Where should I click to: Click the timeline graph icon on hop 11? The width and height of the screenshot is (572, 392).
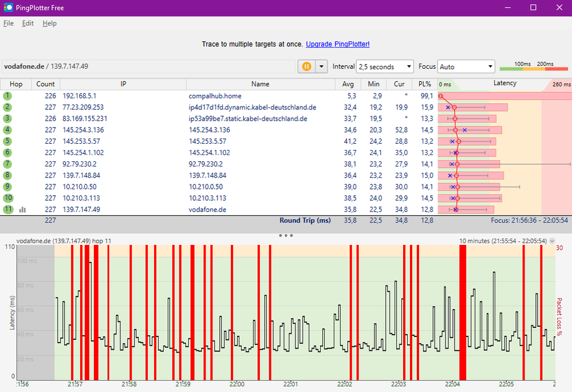[23, 210]
